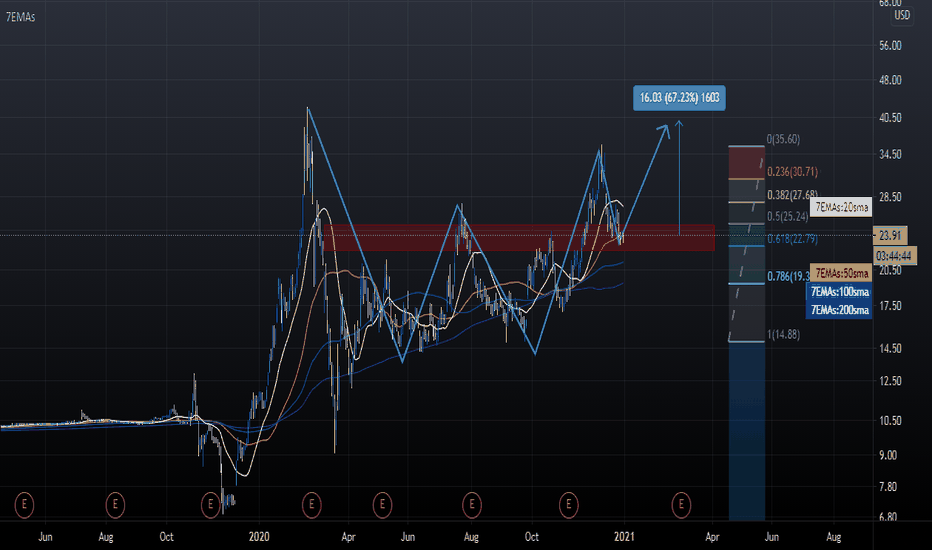
Task: Click the 40.50 price axis label
Action: [890, 118]
